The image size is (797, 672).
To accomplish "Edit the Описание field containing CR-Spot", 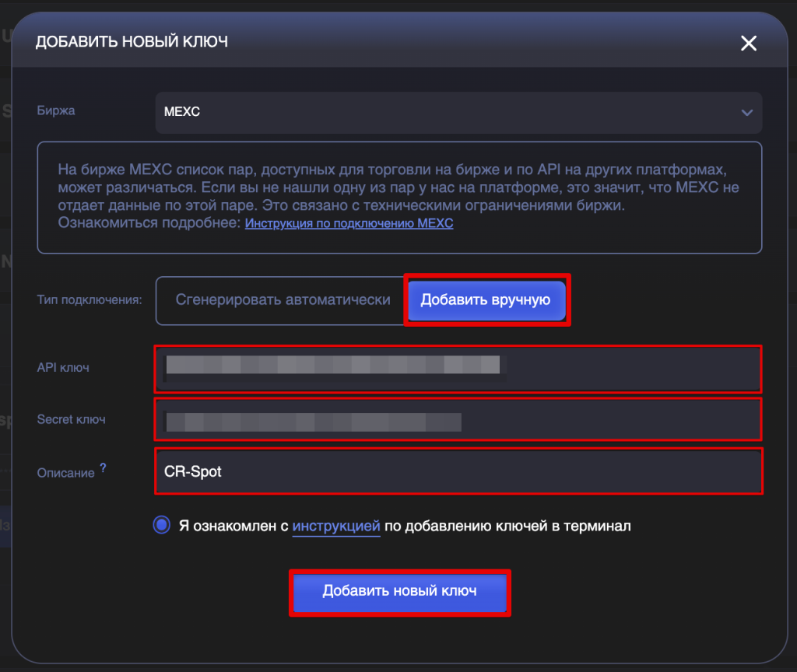I will tap(458, 471).
